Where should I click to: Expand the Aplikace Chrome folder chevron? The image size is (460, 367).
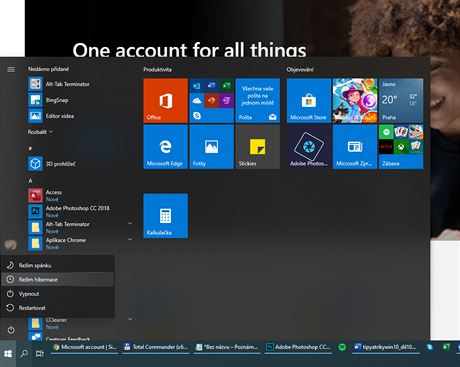click(130, 239)
